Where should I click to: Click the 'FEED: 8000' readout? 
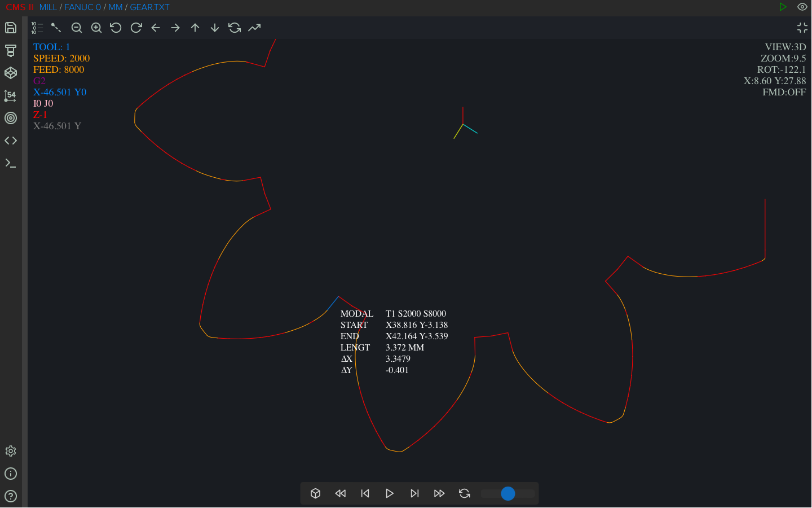click(x=59, y=69)
